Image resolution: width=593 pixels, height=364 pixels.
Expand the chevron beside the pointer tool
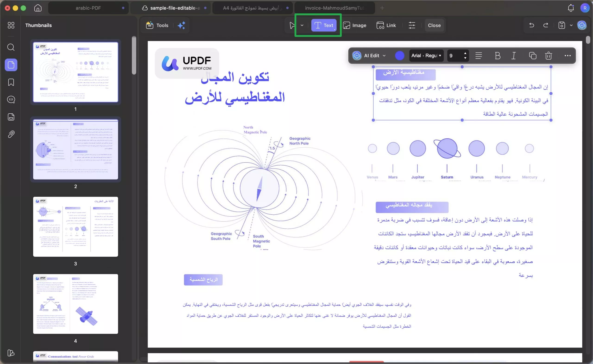pyautogui.click(x=302, y=25)
